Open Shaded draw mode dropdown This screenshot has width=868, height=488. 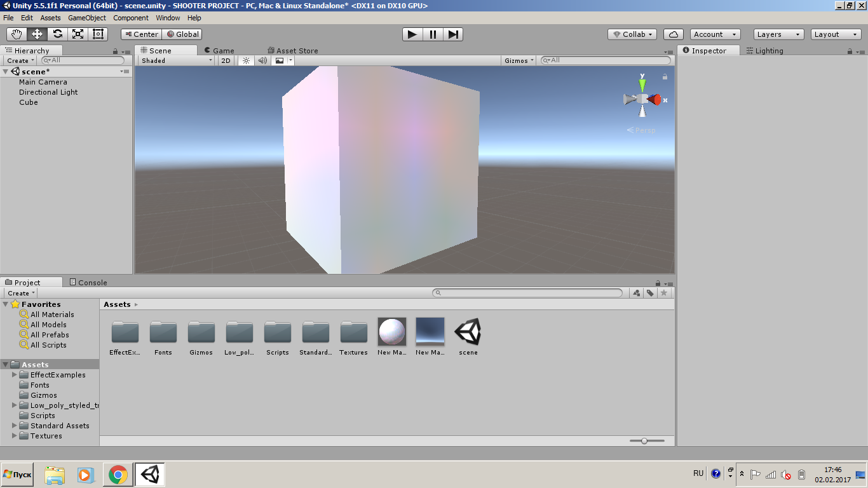point(177,60)
